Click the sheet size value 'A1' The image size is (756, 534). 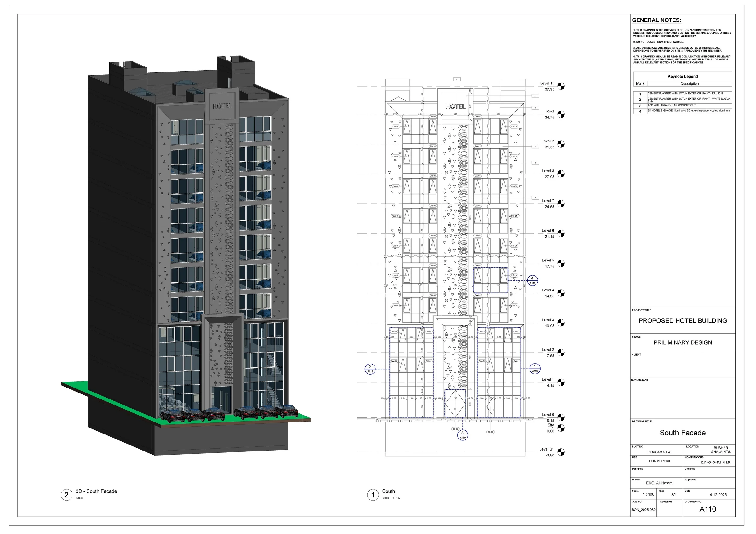click(x=674, y=494)
